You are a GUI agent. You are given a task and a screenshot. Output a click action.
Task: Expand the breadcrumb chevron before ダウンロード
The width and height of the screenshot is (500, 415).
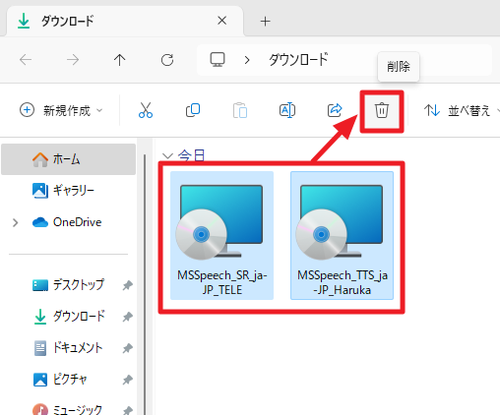click(247, 60)
